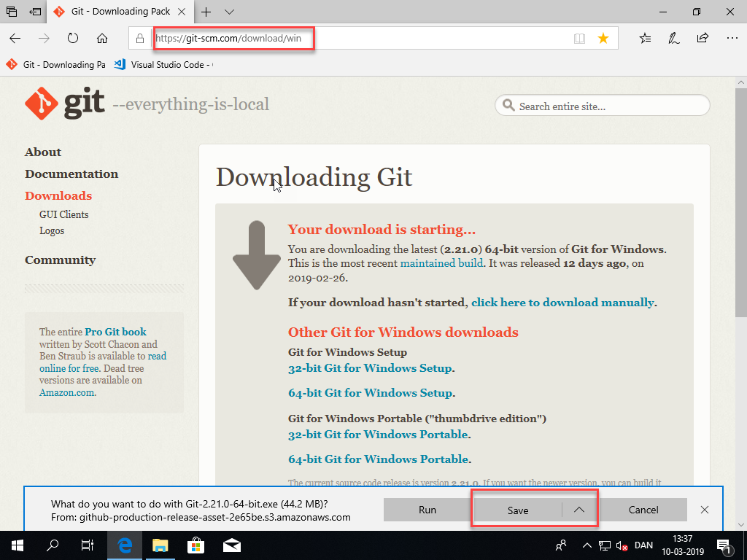Open the Amazon.com link
Viewport: 747px width, 560px height.
tap(66, 393)
